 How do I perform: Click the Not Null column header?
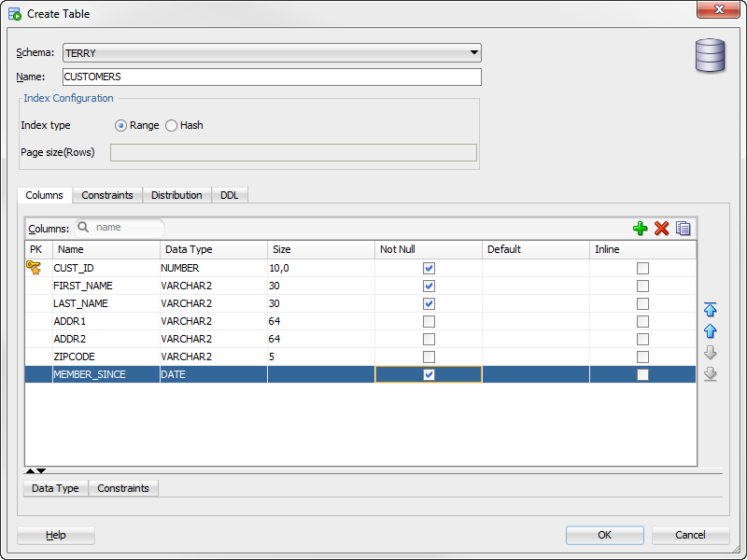429,249
